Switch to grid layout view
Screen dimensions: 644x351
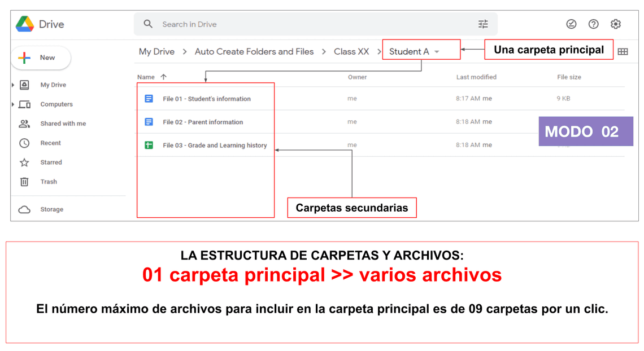point(623,52)
